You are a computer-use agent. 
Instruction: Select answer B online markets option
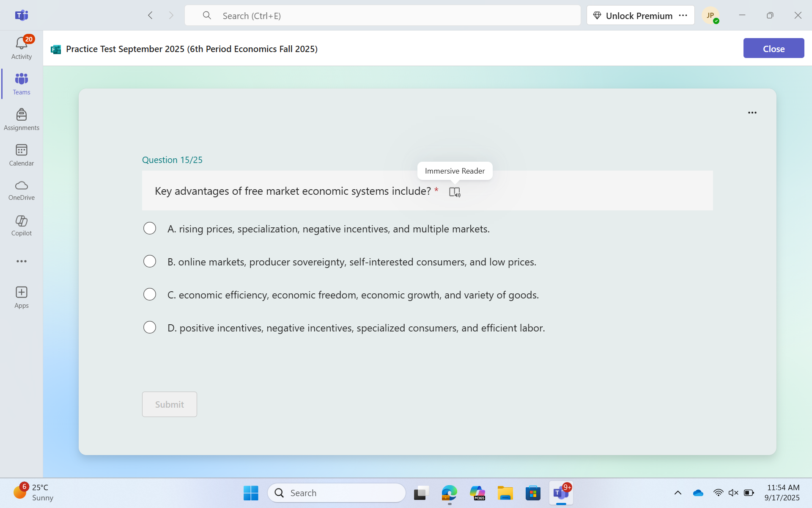150,262
